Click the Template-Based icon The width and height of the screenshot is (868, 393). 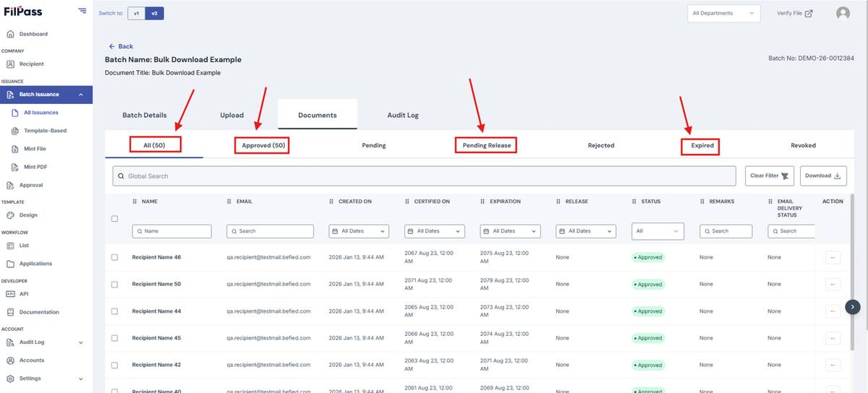point(15,131)
